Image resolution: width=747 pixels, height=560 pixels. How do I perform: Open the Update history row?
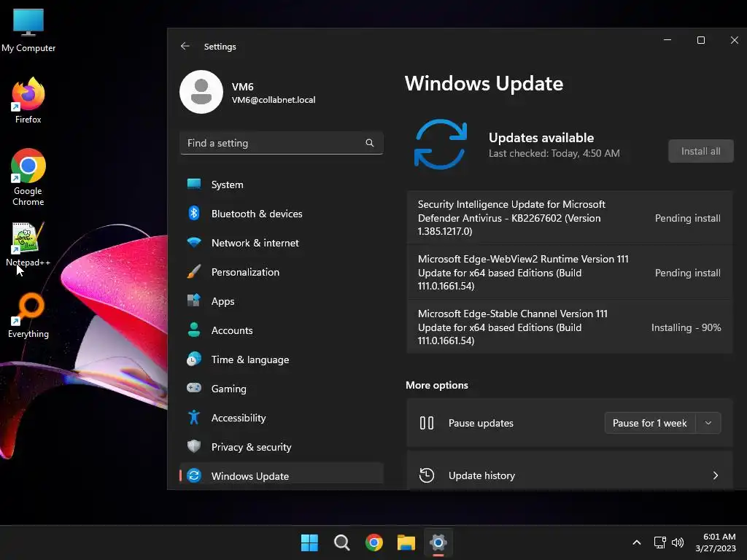(569, 470)
